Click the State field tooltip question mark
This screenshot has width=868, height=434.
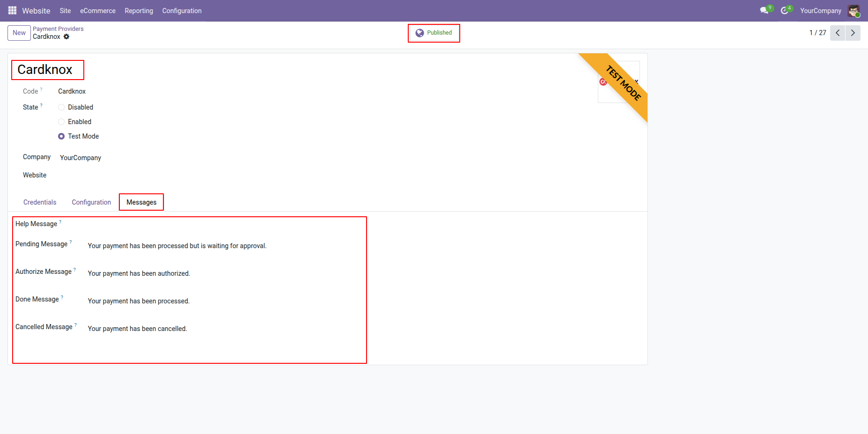41,105
